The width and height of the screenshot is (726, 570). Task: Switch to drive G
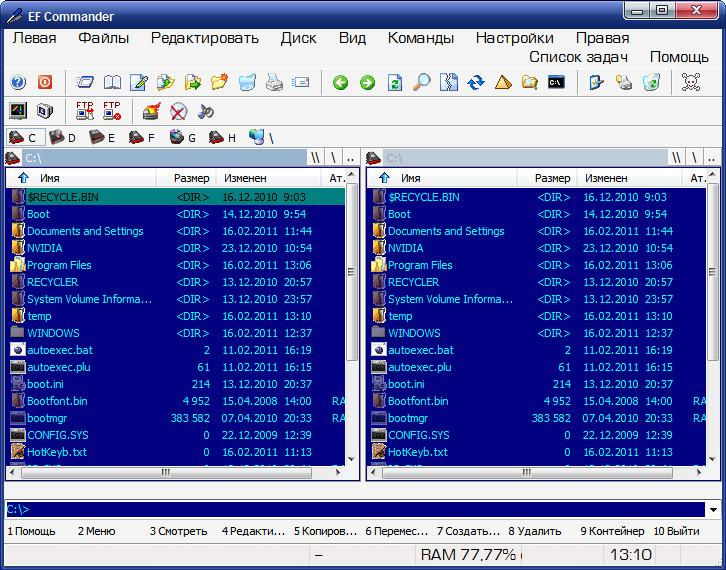[182, 138]
